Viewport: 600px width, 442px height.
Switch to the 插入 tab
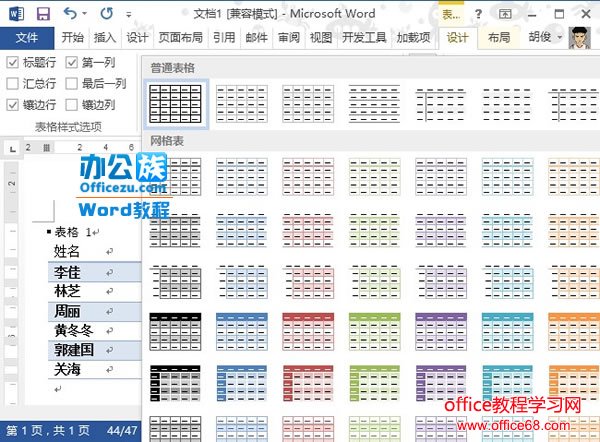104,38
